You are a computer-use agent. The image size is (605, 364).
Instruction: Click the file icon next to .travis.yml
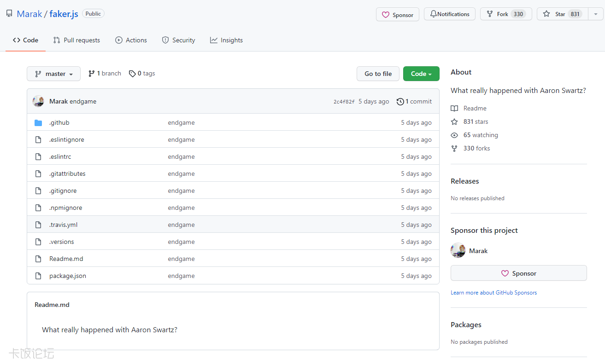[x=38, y=225]
